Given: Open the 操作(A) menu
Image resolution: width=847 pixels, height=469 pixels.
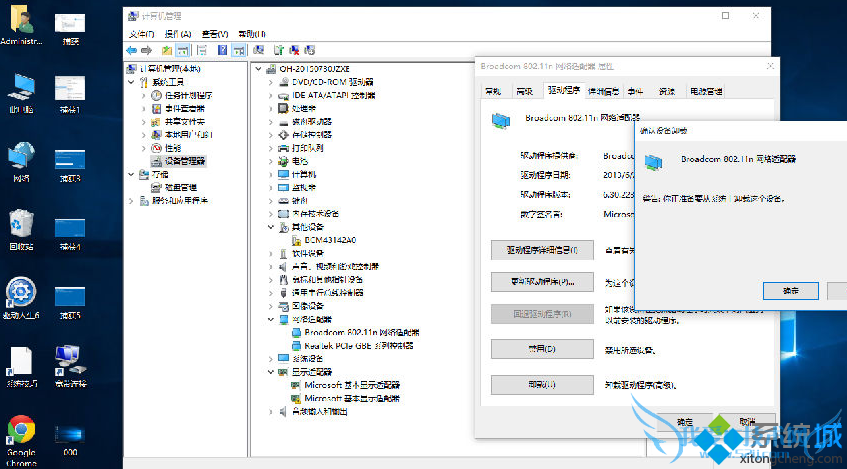Looking at the screenshot, I should 176,33.
